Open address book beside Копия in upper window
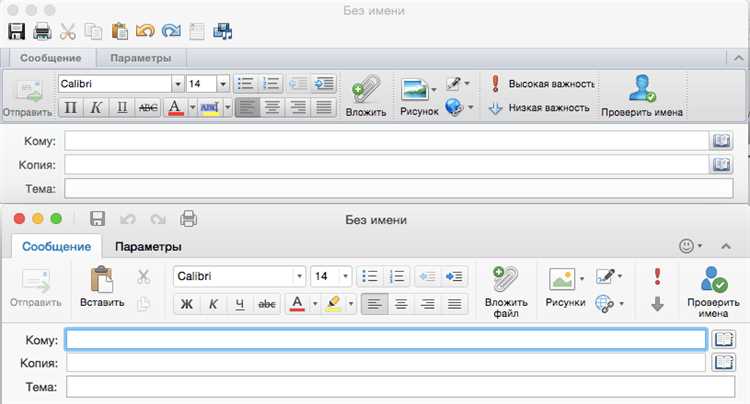Image resolution: width=750 pixels, height=404 pixels. (721, 164)
